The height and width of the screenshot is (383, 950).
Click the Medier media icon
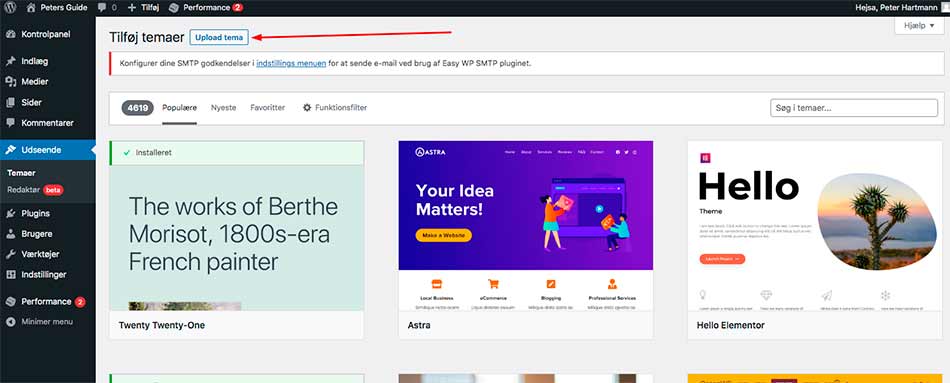(10, 82)
